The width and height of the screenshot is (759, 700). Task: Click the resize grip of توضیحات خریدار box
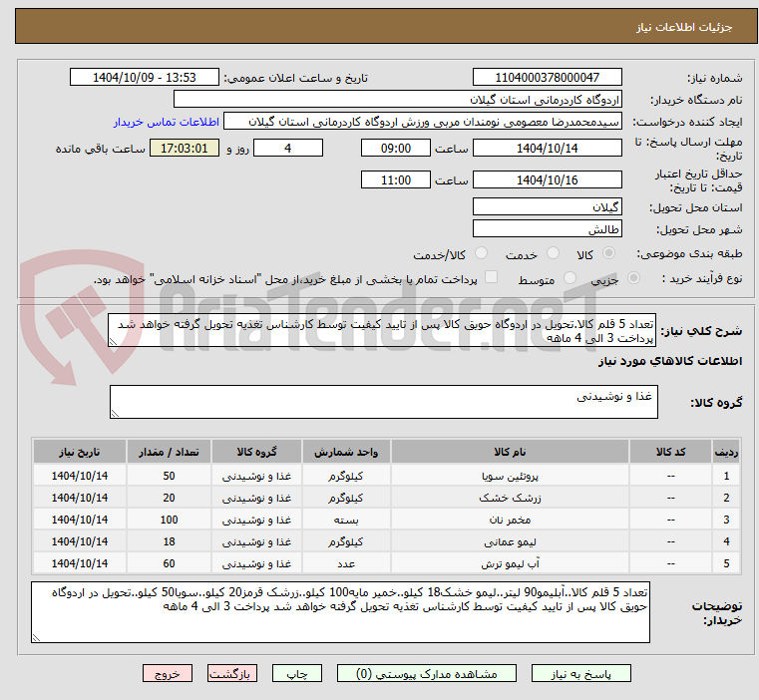(36, 638)
